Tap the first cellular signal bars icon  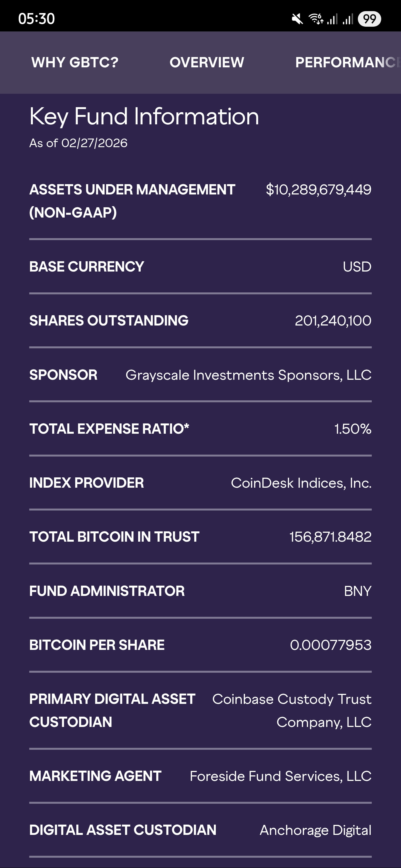click(x=332, y=19)
